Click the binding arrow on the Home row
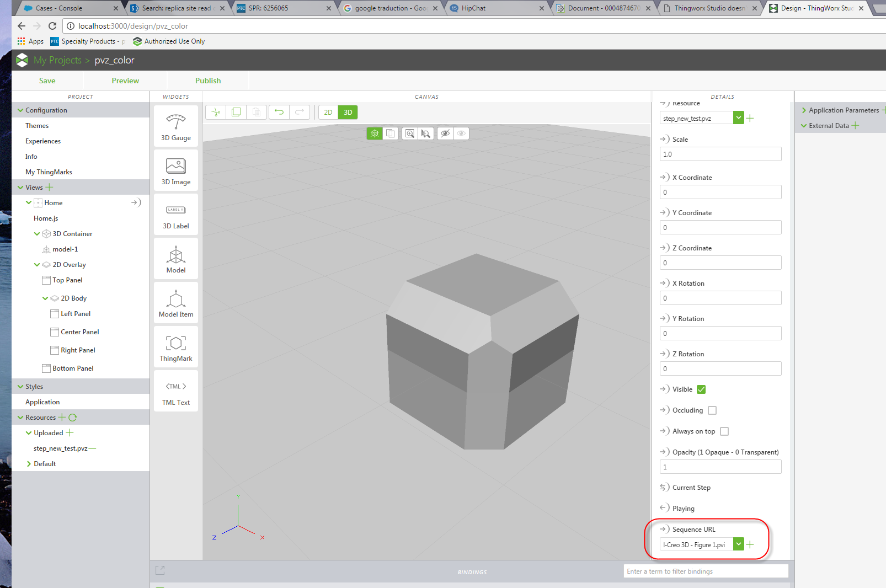The image size is (886, 588). 136,202
